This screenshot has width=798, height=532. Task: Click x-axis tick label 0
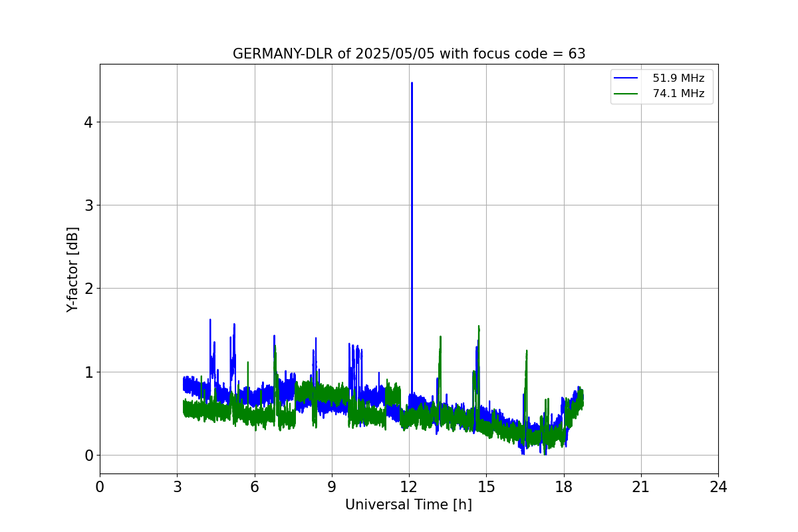coord(100,487)
